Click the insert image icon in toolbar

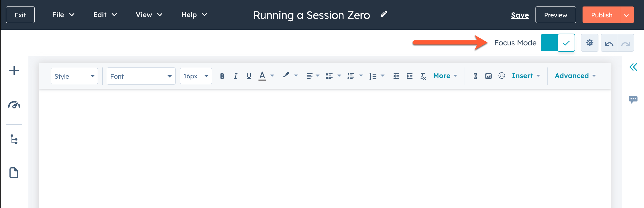488,76
